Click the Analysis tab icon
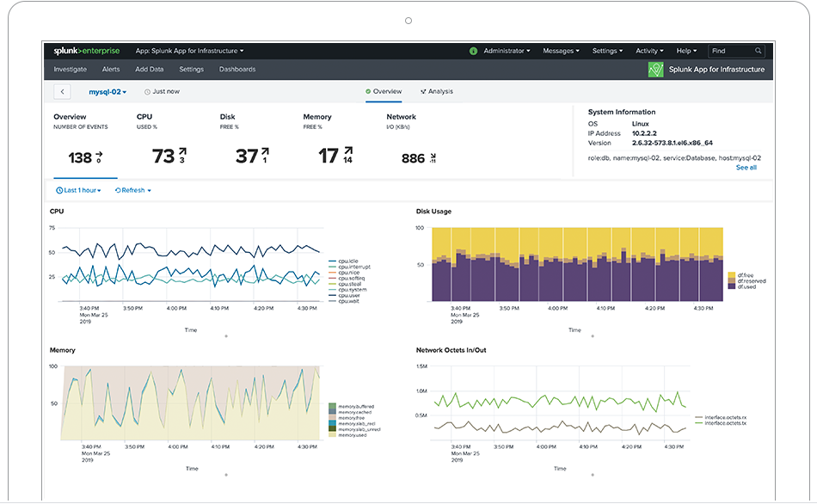Viewport: 817px width, 504px height. pos(423,91)
